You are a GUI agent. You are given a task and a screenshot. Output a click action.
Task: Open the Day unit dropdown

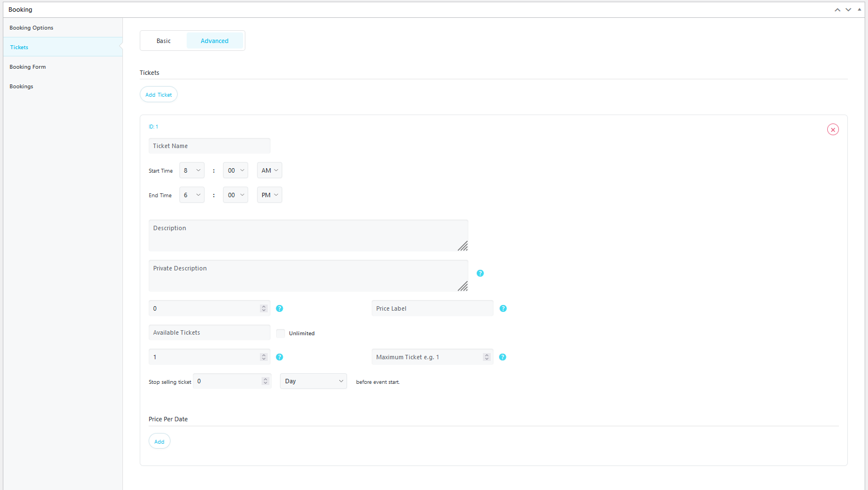pos(314,381)
